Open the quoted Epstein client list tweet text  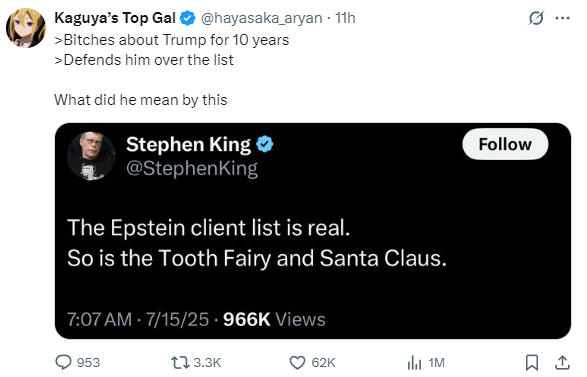[257, 243]
